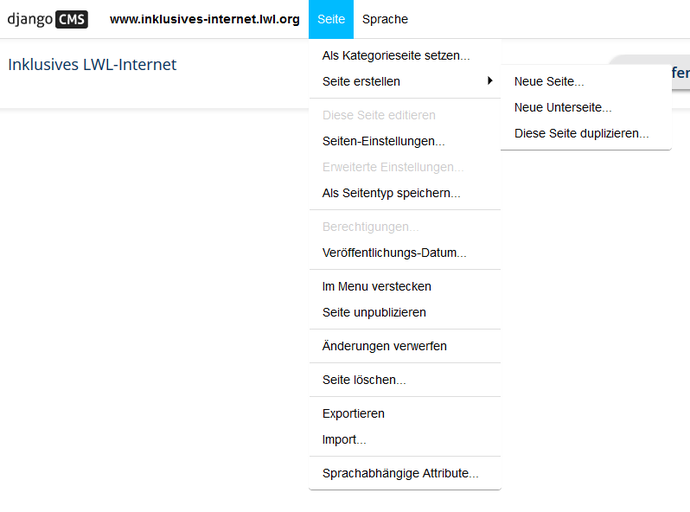Screen dimensions: 690x512
Task: Open Veröffentlichungs-Datum...
Action: pyautogui.click(x=405, y=253)
